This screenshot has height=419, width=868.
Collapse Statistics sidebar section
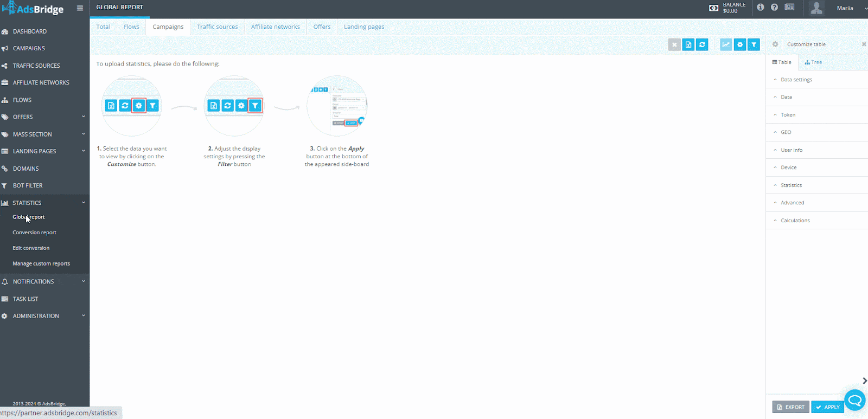click(44, 203)
